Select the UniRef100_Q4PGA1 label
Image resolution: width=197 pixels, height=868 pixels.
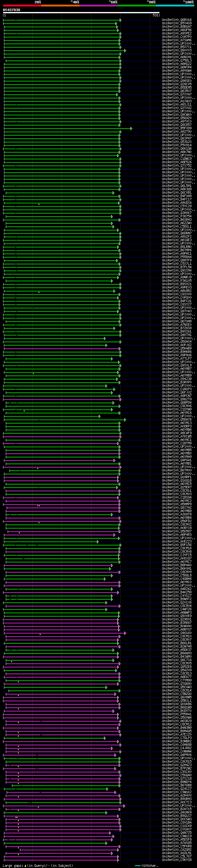click(177, 460)
